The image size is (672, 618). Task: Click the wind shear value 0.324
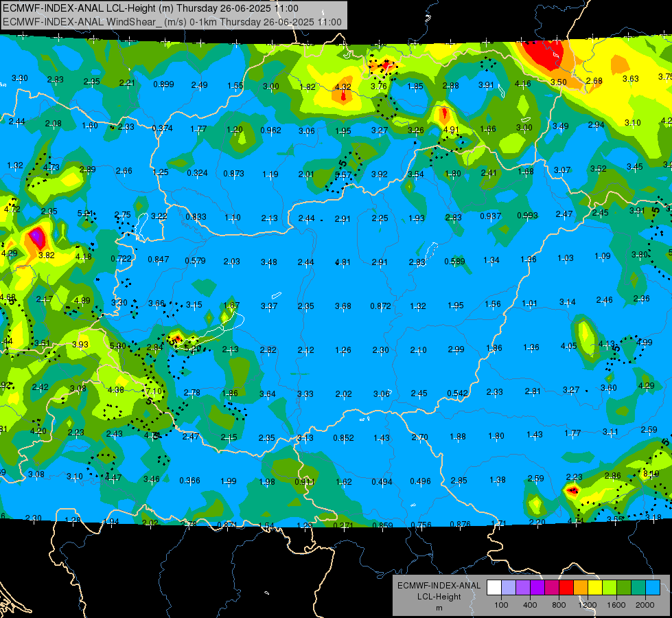[x=197, y=172]
